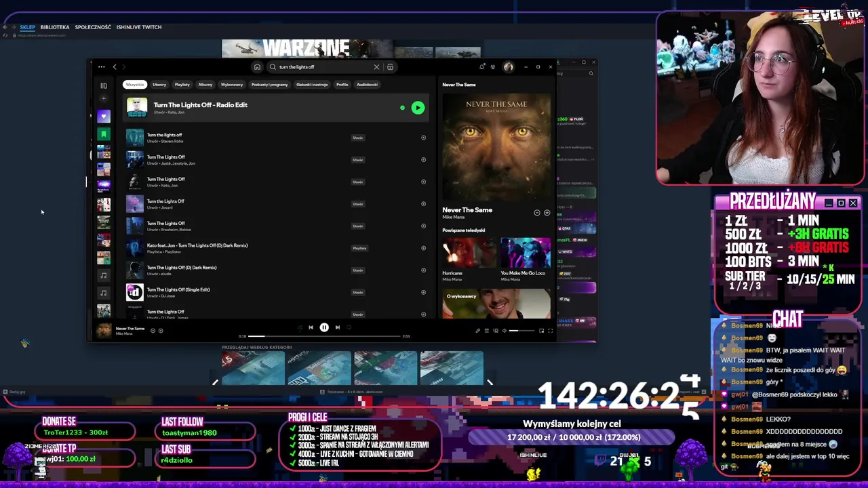Click Mike Mana under Never The Same title
Screen dimensions: 868x488
tap(454, 217)
